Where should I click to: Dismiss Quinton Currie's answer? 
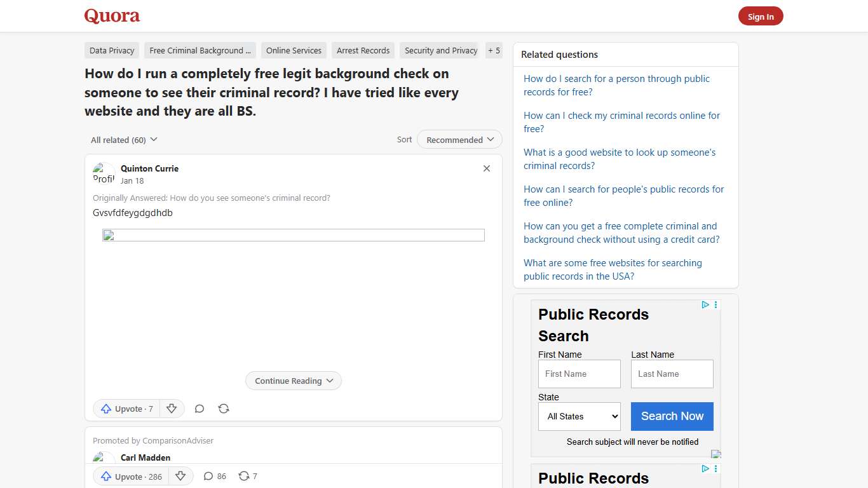[487, 168]
